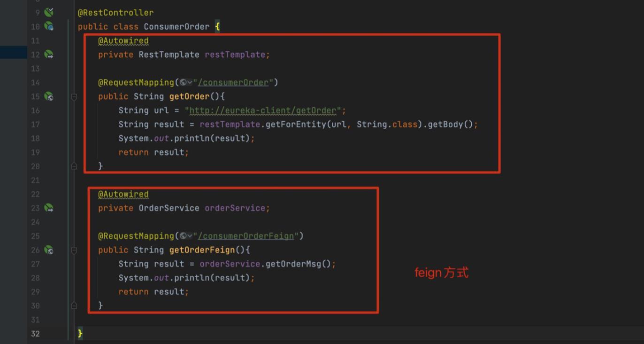Click the first @Autowired annotation on line 11
The width and height of the screenshot is (644, 344).
(123, 41)
